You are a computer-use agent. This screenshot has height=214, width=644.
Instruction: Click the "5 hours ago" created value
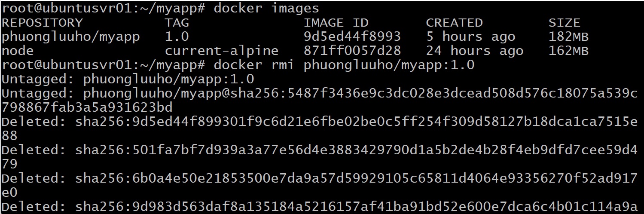(470, 37)
